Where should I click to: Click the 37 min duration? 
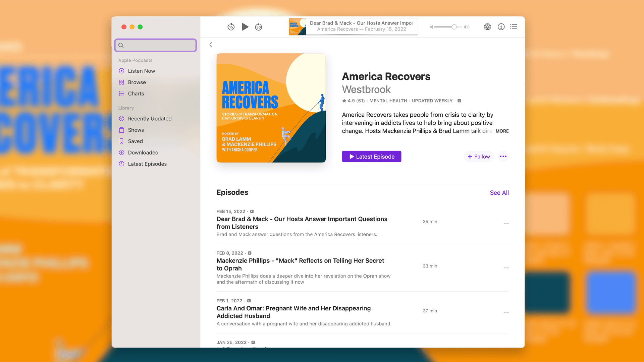(x=430, y=311)
